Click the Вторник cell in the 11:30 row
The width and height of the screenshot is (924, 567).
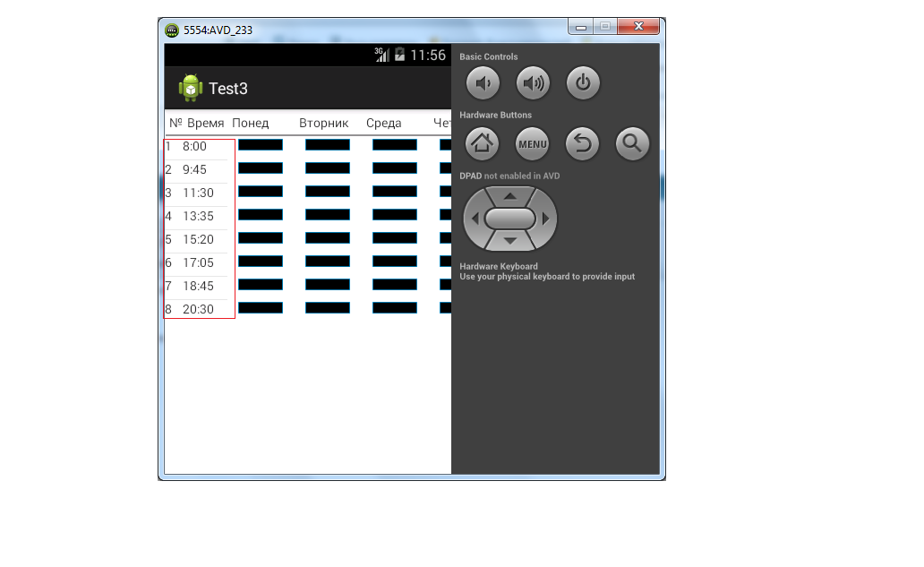pyautogui.click(x=328, y=192)
